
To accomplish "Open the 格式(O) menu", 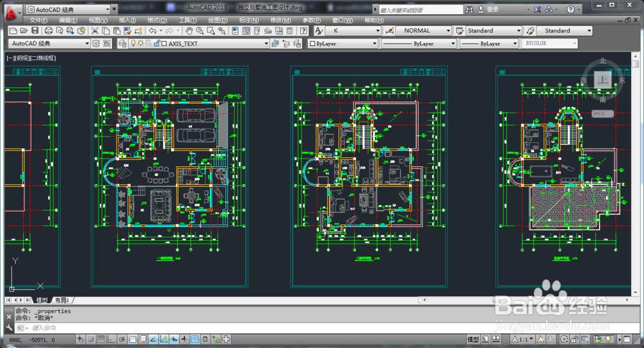I will [x=157, y=20].
